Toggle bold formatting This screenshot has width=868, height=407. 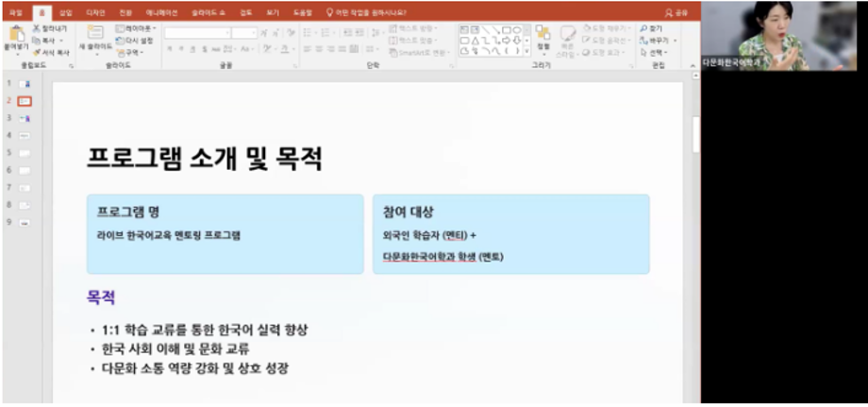[x=170, y=49]
